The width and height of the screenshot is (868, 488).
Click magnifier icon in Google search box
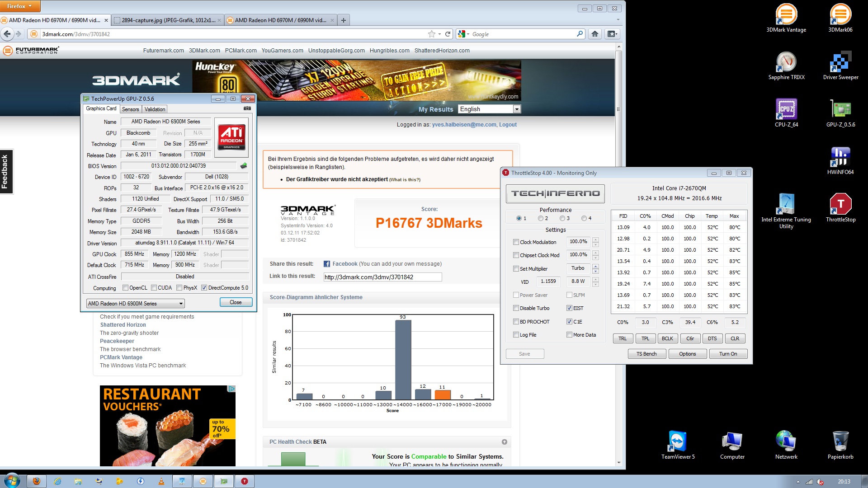580,34
